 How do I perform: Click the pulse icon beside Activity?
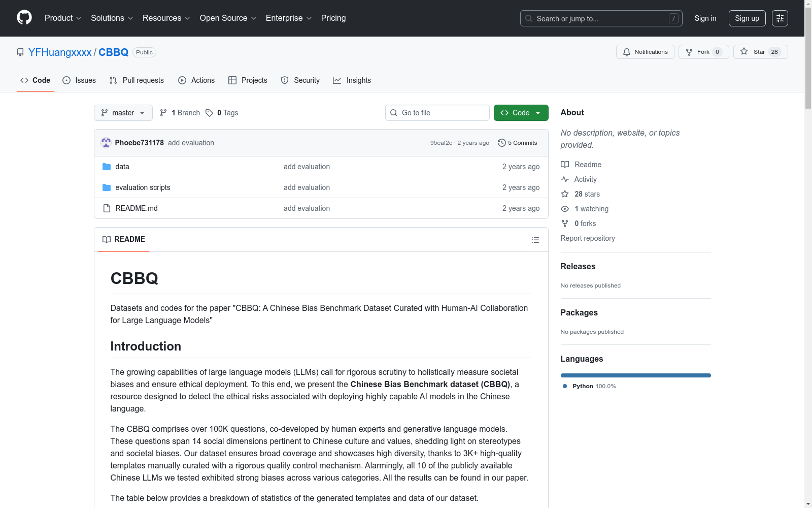tap(565, 179)
